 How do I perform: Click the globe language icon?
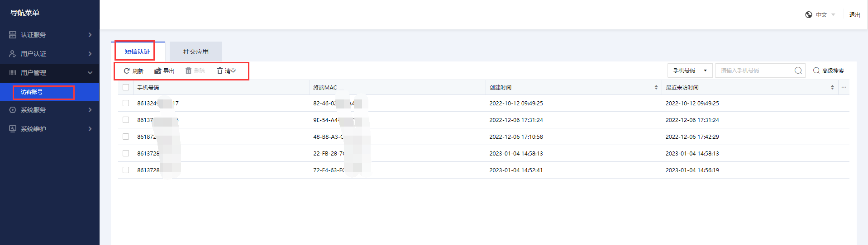[x=809, y=15]
